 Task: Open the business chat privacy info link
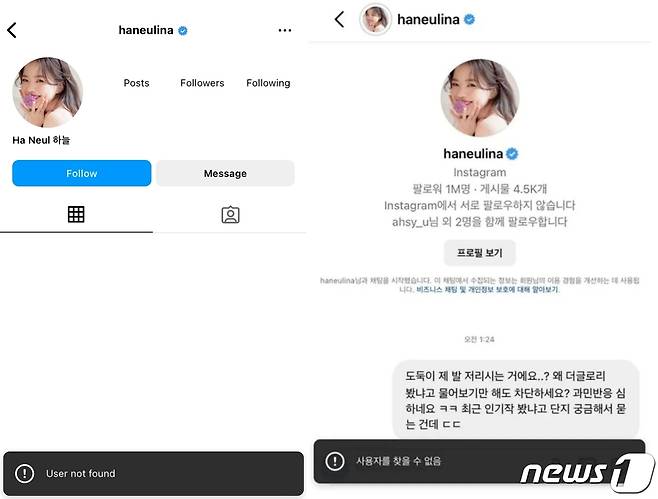tap(487, 290)
